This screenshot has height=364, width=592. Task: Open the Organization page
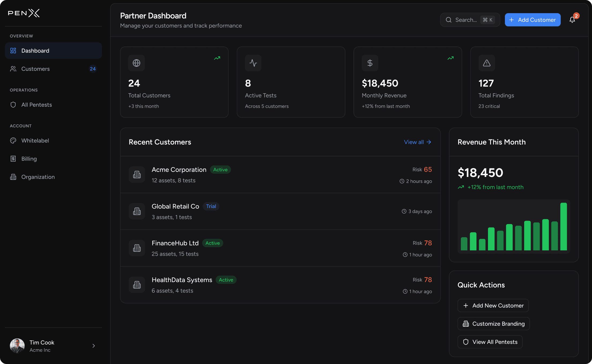[38, 177]
